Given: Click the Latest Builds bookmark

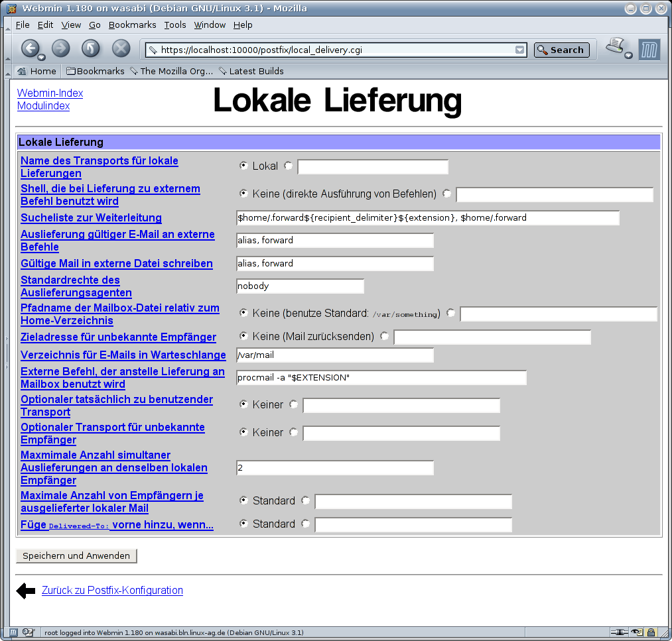Looking at the screenshot, I should coord(251,71).
